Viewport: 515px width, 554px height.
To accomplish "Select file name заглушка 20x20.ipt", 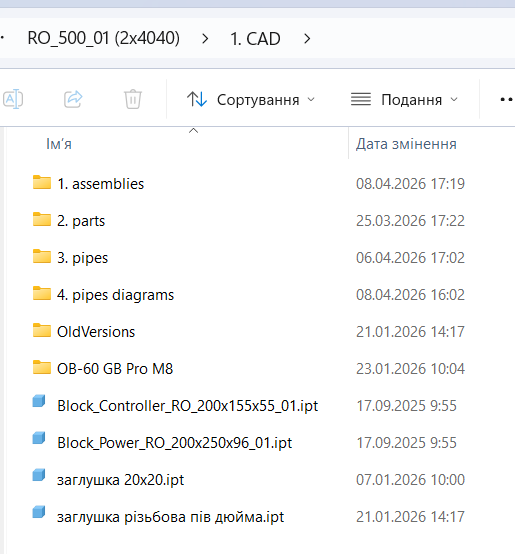I will point(121,480).
